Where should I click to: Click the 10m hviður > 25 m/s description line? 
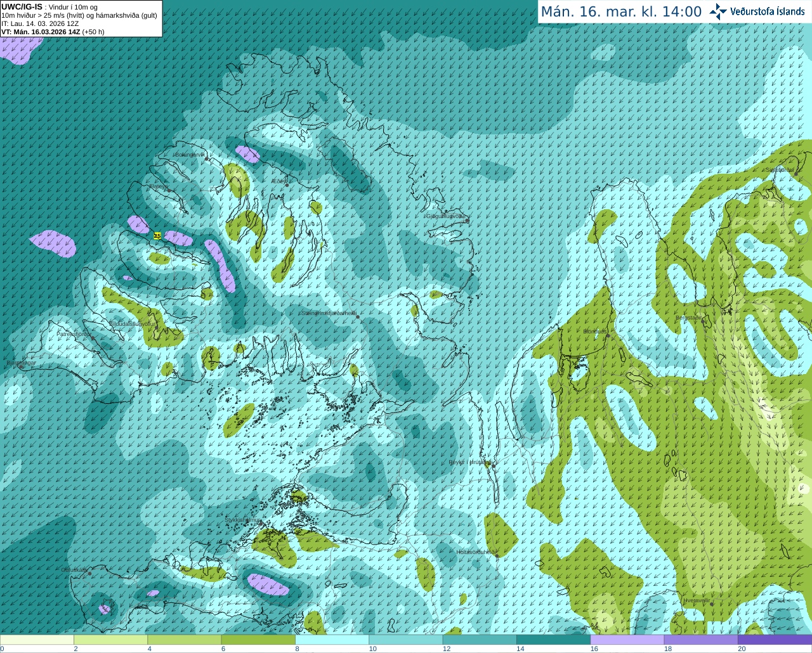point(79,15)
